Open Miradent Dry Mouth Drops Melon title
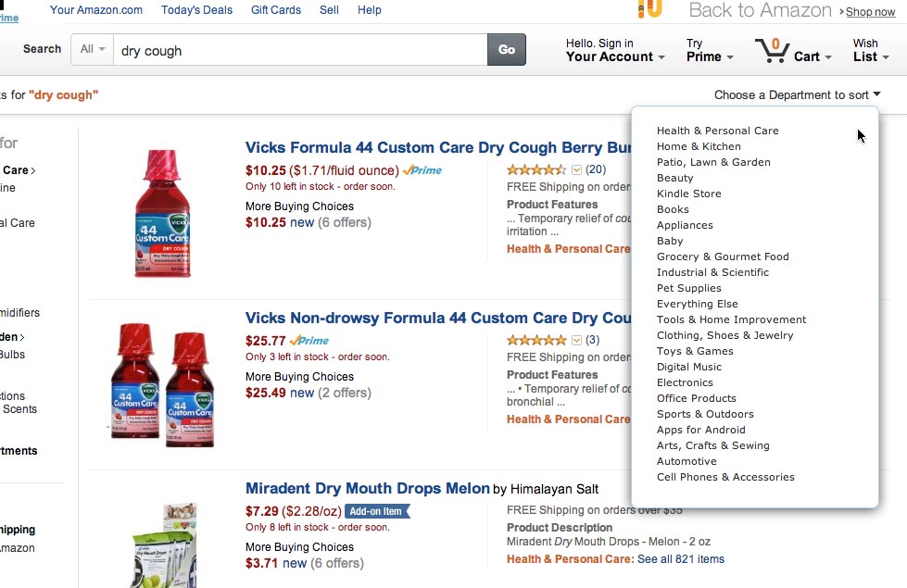The width and height of the screenshot is (907, 588). click(x=367, y=488)
